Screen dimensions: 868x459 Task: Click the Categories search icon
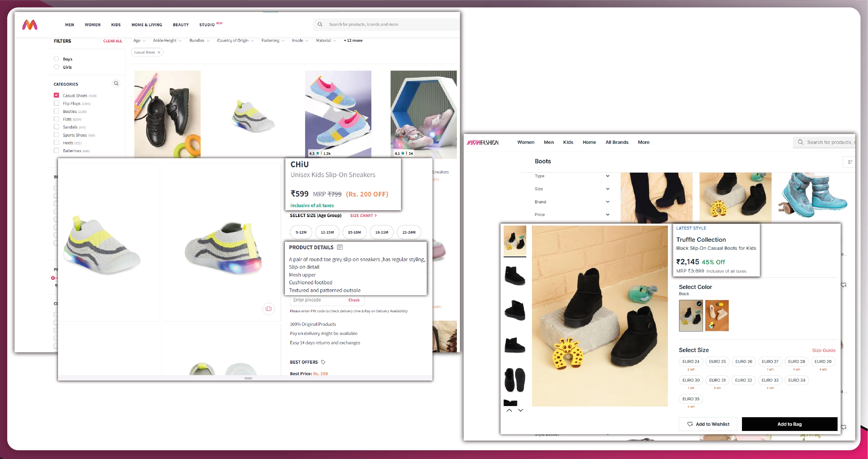(116, 83)
